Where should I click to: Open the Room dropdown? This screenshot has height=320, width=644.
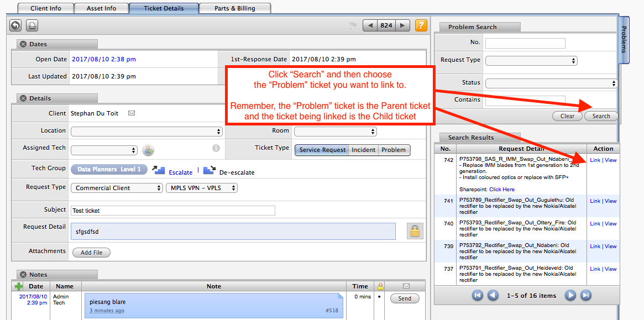[335, 132]
